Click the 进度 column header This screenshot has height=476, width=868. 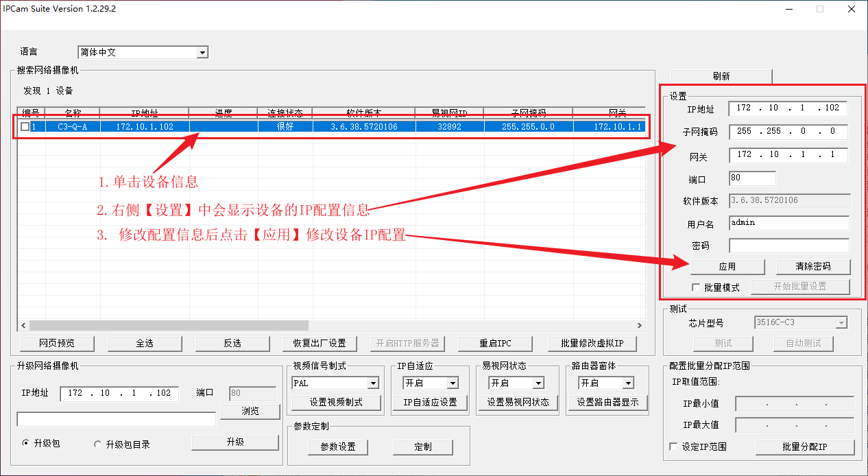[224, 112]
